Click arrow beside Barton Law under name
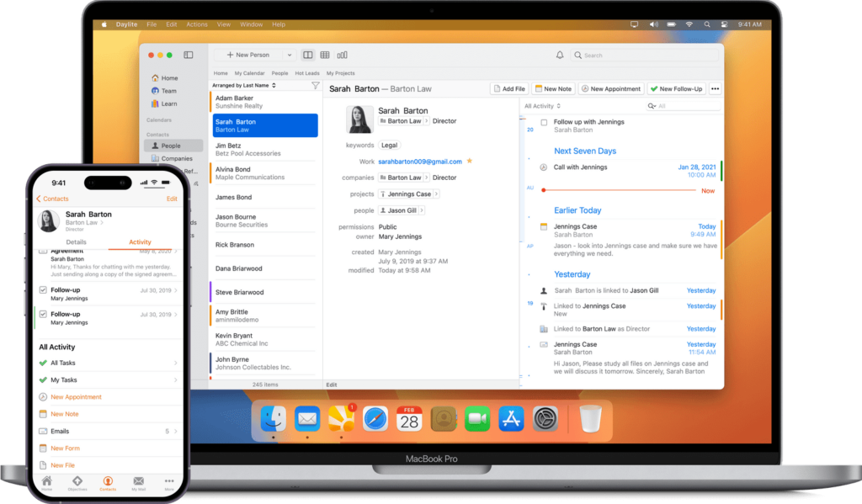 coord(426,121)
